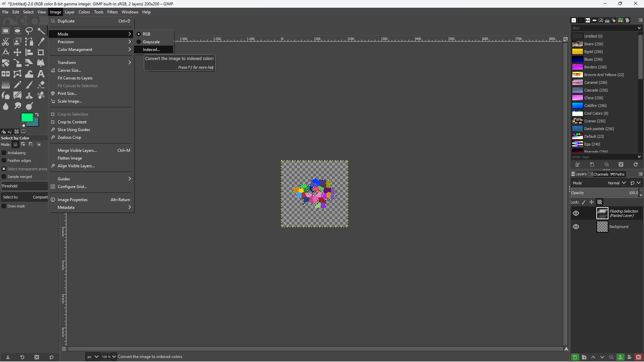Anchor the floating layer icon
This screenshot has height=362, width=644.
[x=620, y=357]
